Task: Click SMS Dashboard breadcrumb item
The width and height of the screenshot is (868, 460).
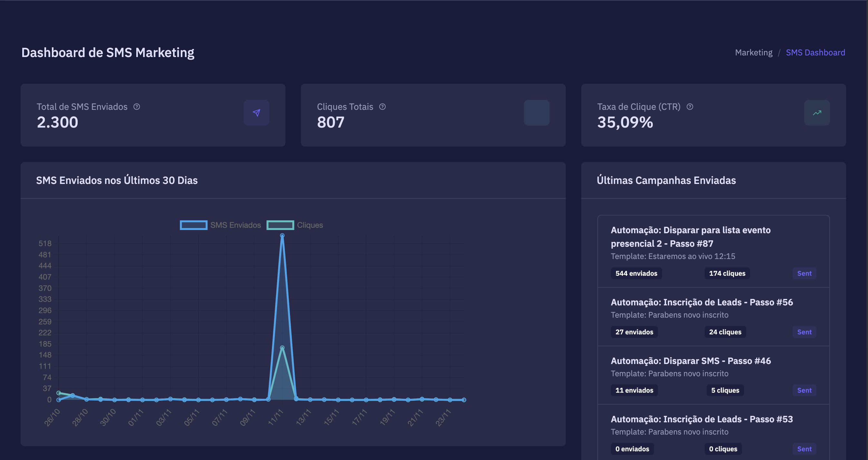Action: click(815, 53)
